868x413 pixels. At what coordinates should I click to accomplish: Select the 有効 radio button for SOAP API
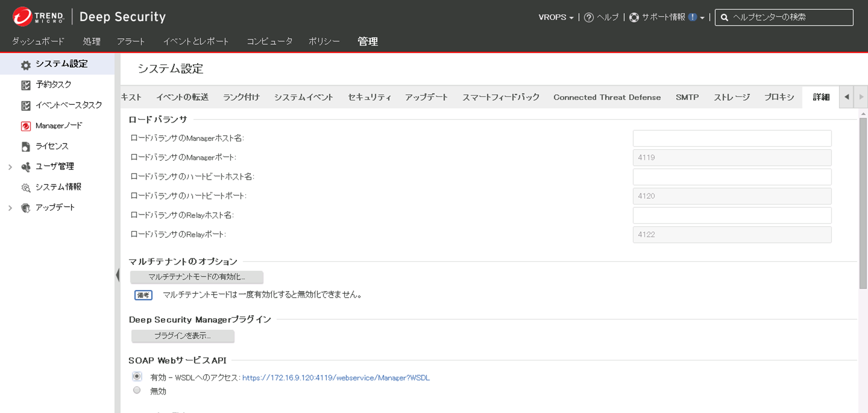tap(137, 376)
